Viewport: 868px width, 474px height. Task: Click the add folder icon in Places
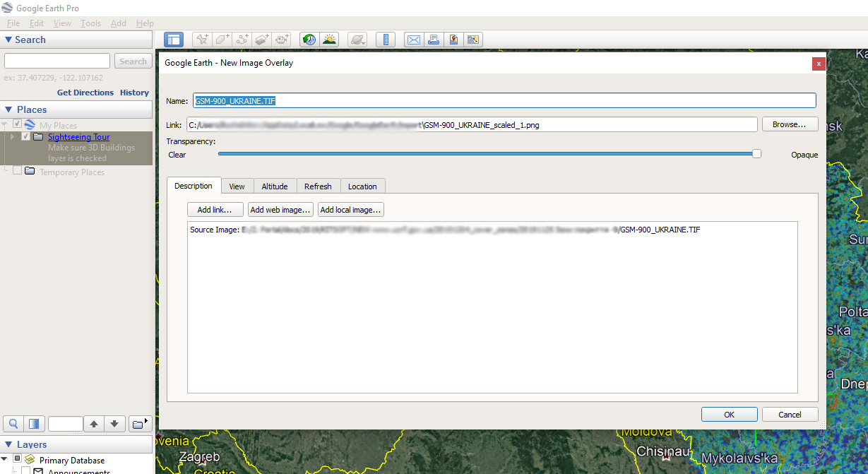[x=140, y=424]
